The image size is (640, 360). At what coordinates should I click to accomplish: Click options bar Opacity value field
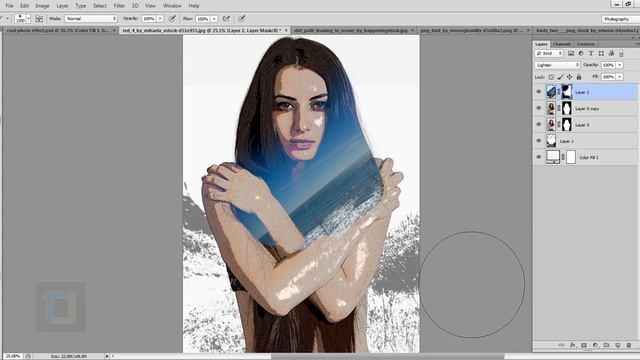(x=149, y=19)
